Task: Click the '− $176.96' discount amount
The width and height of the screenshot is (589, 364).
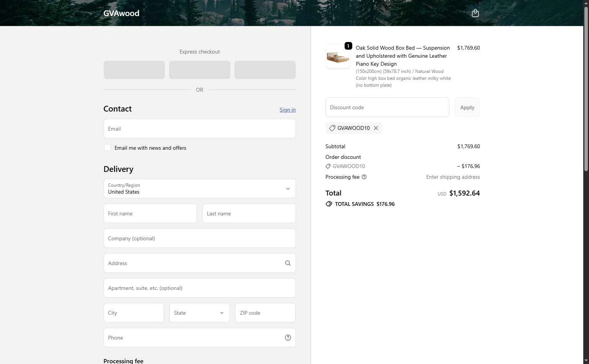Action: tap(468, 166)
